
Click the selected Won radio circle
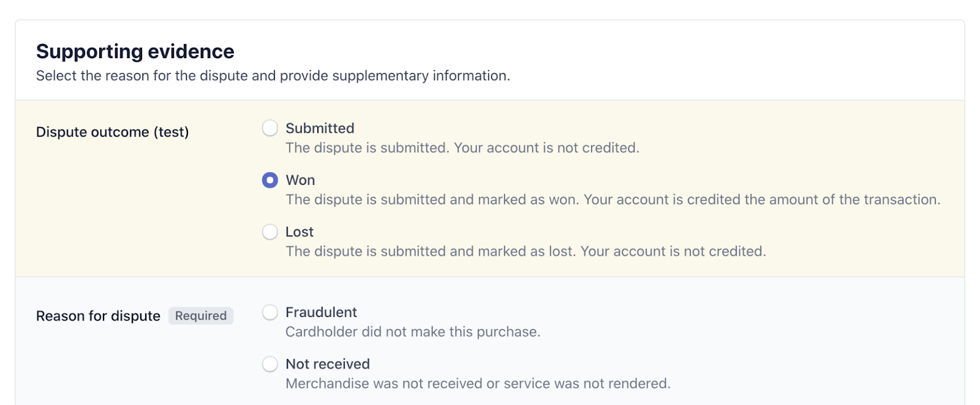[270, 180]
